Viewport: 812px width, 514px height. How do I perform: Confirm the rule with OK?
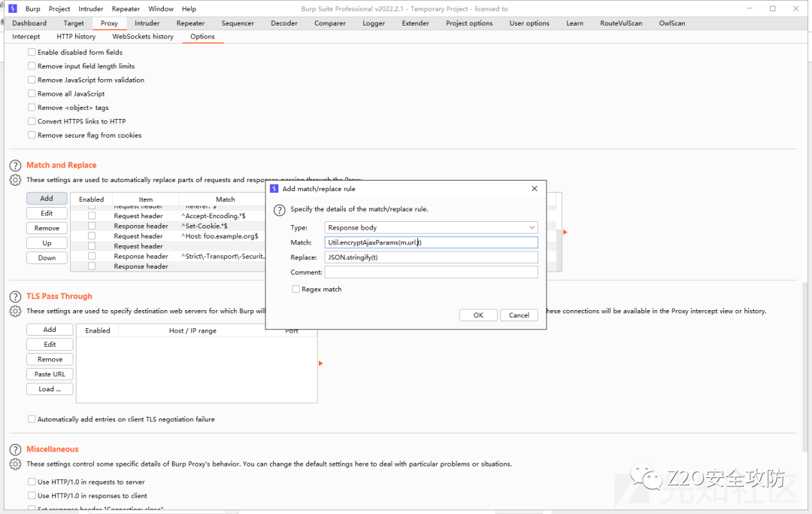tap(478, 315)
